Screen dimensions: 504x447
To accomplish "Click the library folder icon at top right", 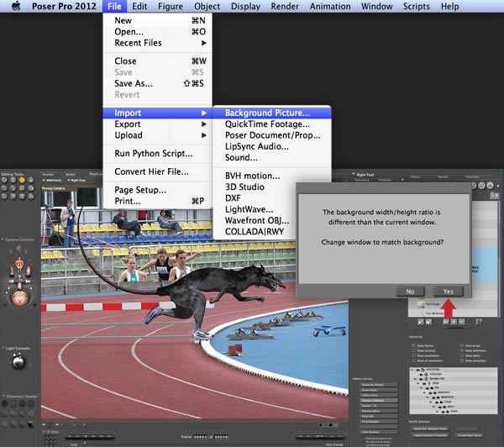I will [494, 195].
